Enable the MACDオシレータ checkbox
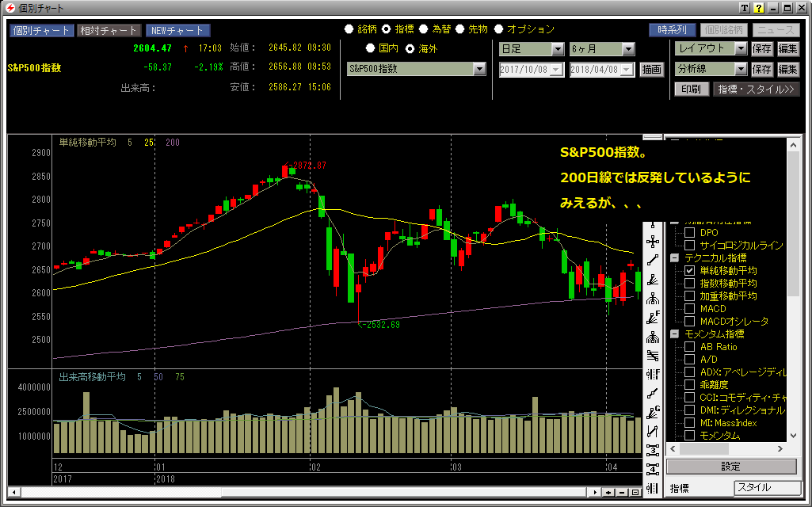Image resolution: width=812 pixels, height=507 pixels. click(690, 321)
